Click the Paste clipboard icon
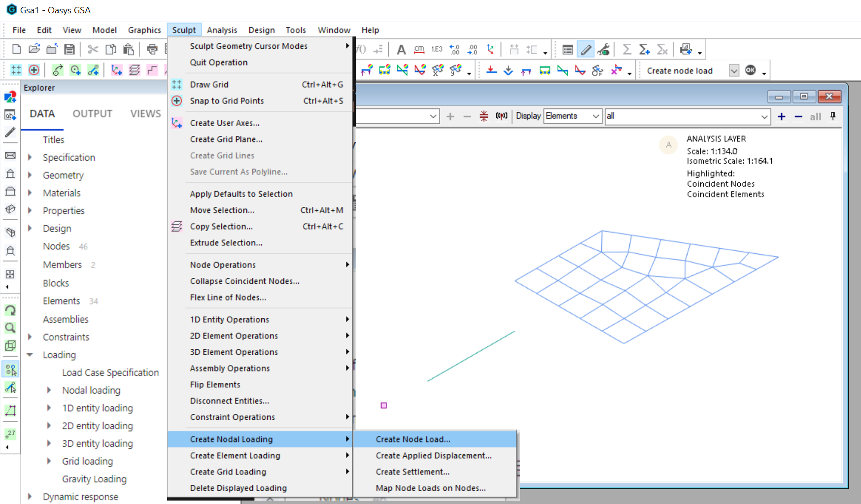 coord(129,49)
